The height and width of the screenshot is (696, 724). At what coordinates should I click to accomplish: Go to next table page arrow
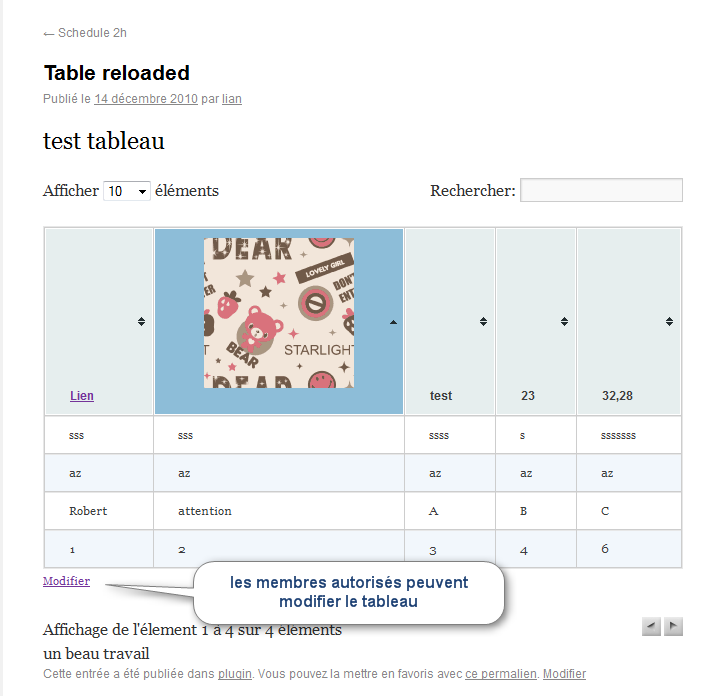point(673,626)
